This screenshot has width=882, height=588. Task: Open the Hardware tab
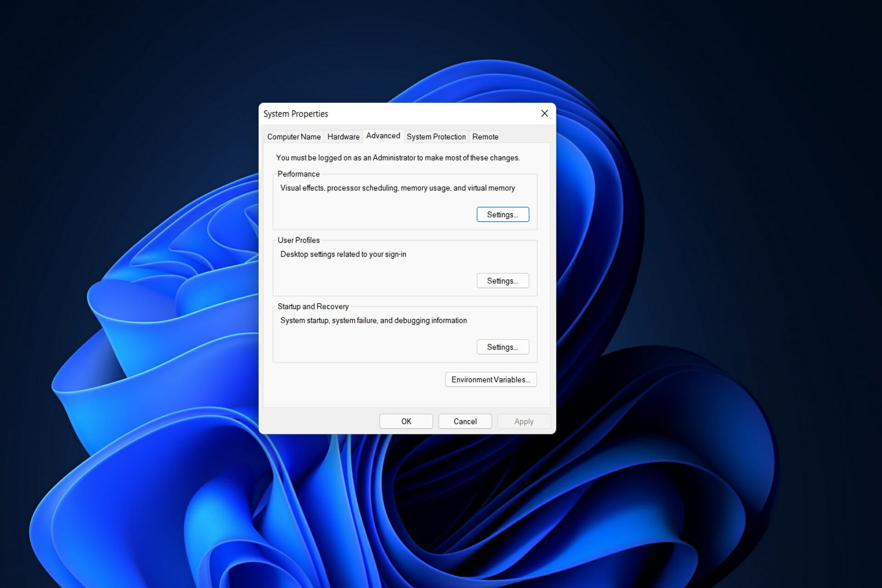[x=343, y=136]
